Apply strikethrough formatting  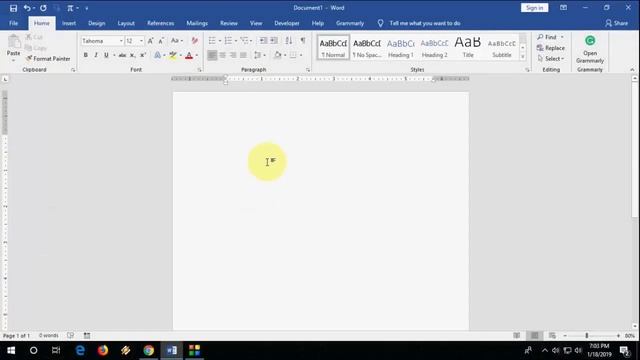pos(122,55)
